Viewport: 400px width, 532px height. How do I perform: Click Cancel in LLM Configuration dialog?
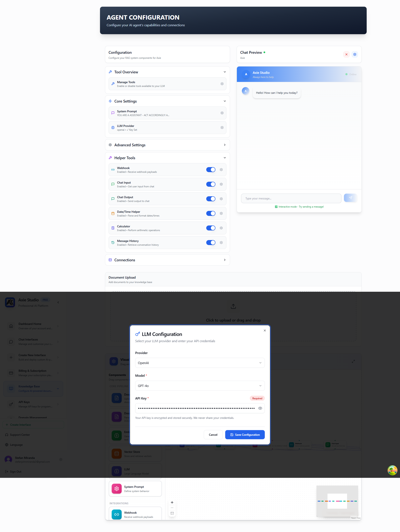(x=213, y=435)
